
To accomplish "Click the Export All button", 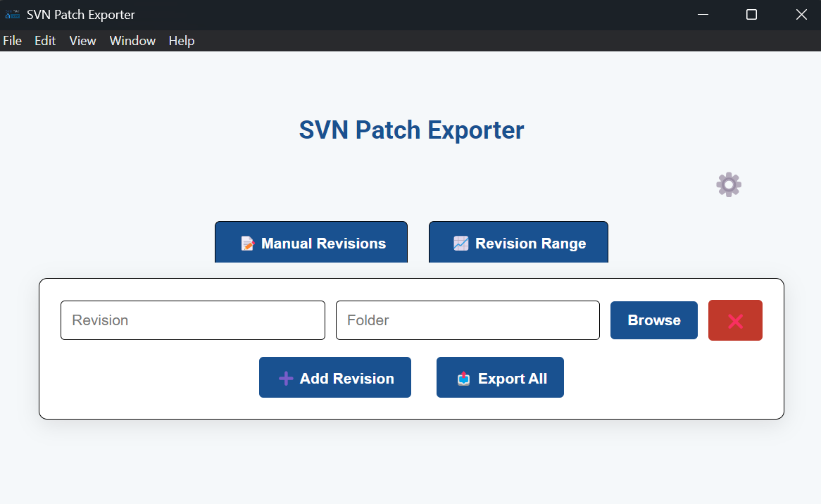I will 500,378.
